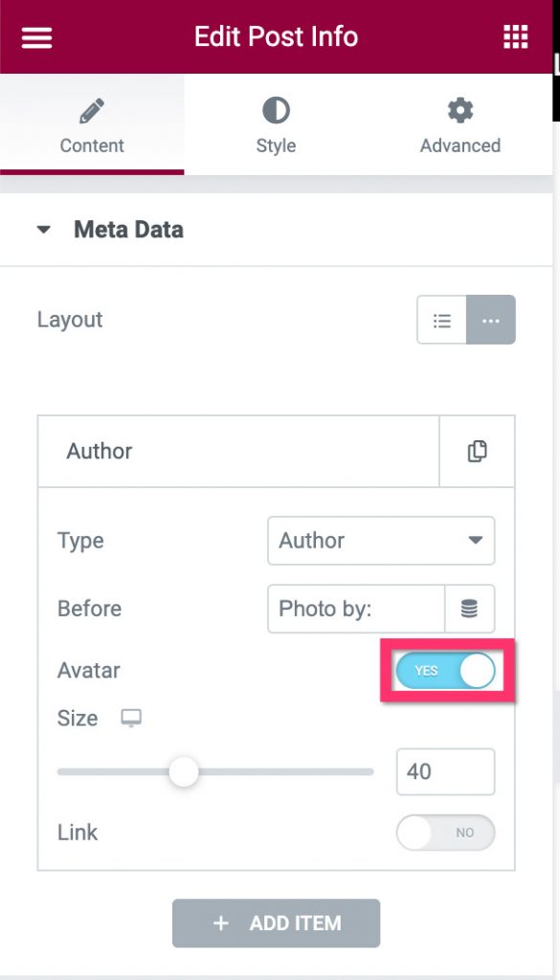Open the widgets grid icon
Screen dimensions: 560x980
point(516,37)
